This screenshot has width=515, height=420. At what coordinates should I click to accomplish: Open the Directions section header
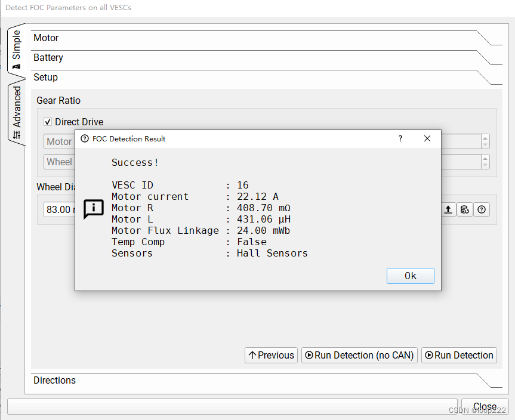pos(266,380)
